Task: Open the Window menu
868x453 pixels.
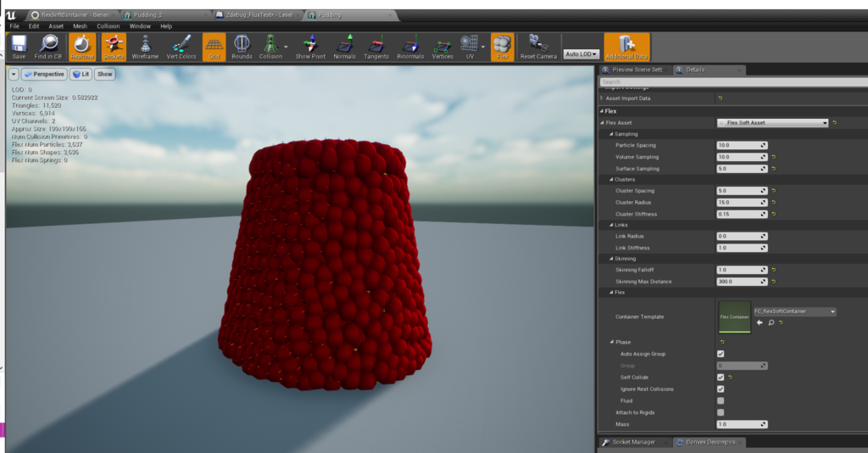Action: [140, 26]
